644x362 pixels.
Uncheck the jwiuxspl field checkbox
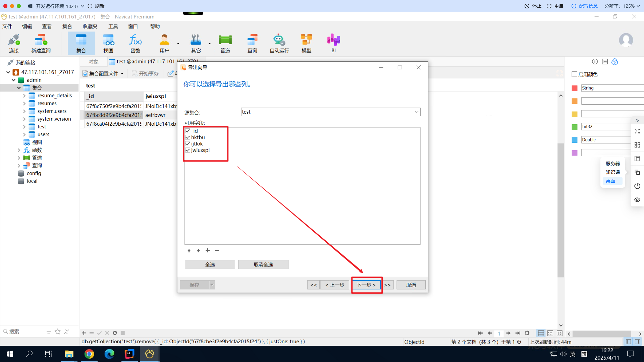tap(188, 150)
